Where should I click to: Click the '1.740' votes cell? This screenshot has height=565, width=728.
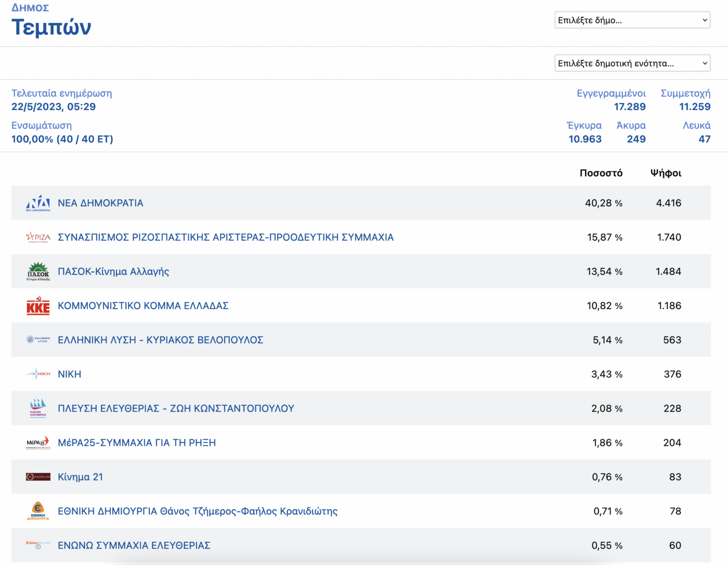[x=669, y=237]
